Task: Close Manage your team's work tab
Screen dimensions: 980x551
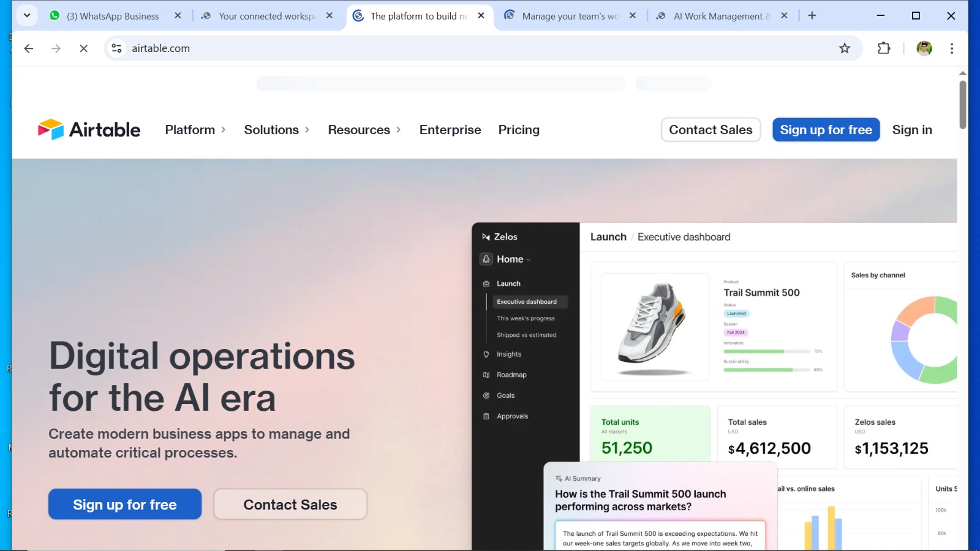Action: click(x=633, y=16)
